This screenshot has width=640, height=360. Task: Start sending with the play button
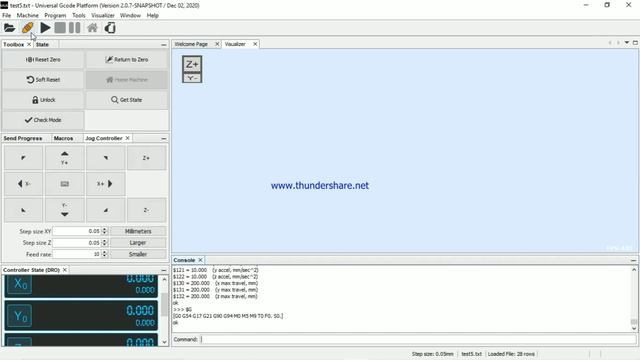click(45, 28)
